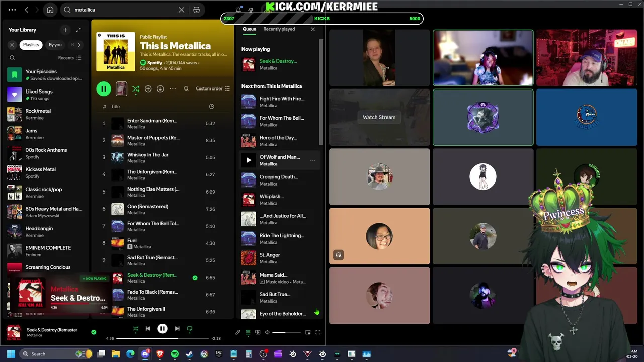Switch to the Queue tab
644x362 pixels.
(x=249, y=29)
